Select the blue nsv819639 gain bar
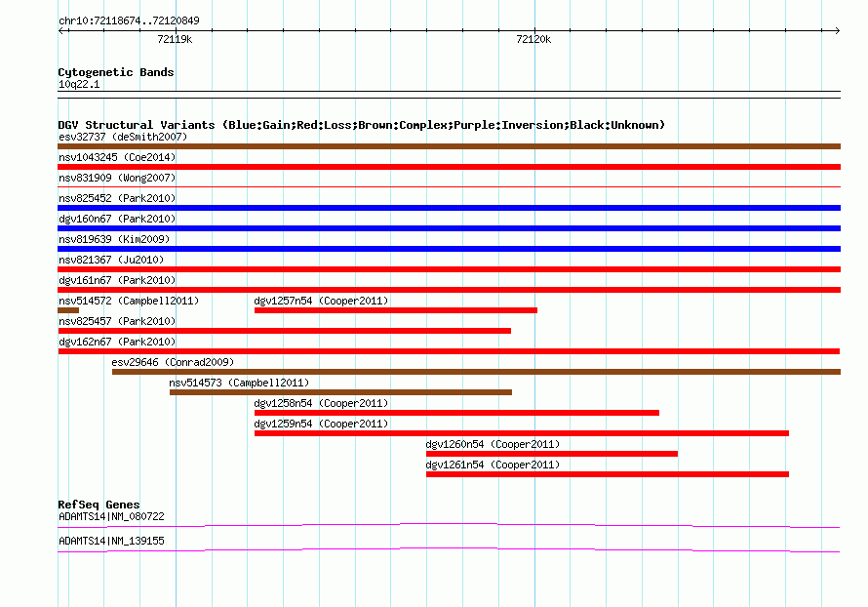This screenshot has height=607, width=868. (x=449, y=249)
